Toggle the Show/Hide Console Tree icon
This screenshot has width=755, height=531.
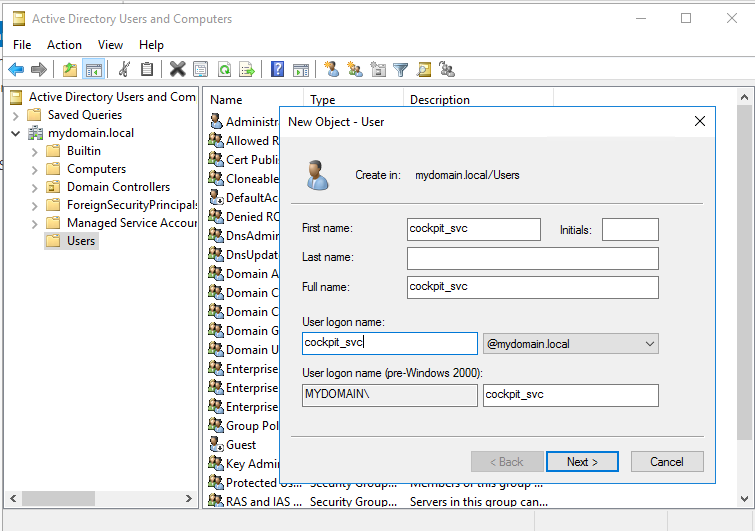tap(93, 69)
